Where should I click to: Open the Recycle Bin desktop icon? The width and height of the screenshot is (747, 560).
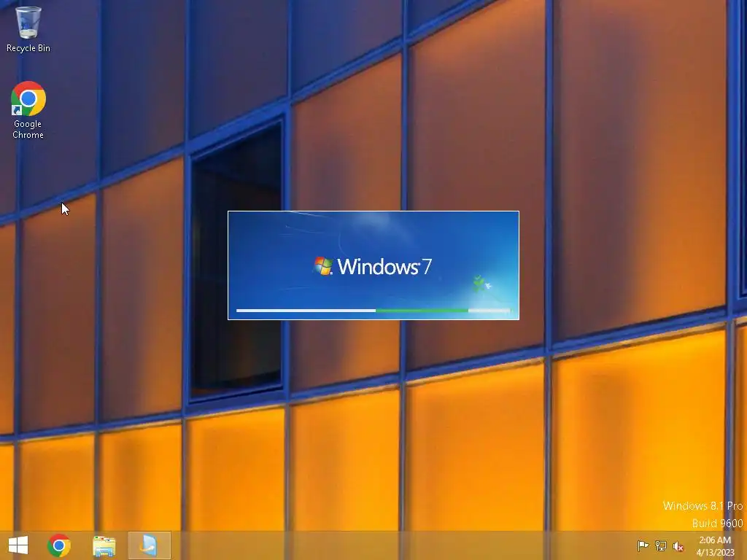[28, 28]
